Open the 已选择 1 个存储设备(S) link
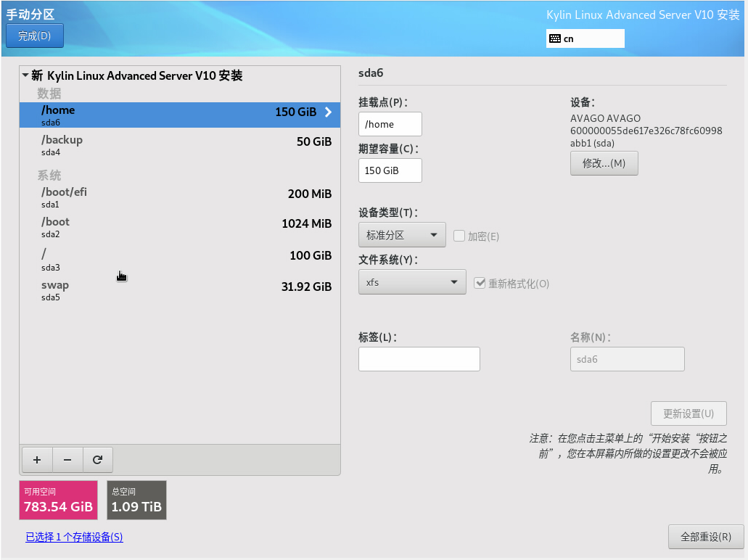This screenshot has width=748, height=560. [x=75, y=537]
